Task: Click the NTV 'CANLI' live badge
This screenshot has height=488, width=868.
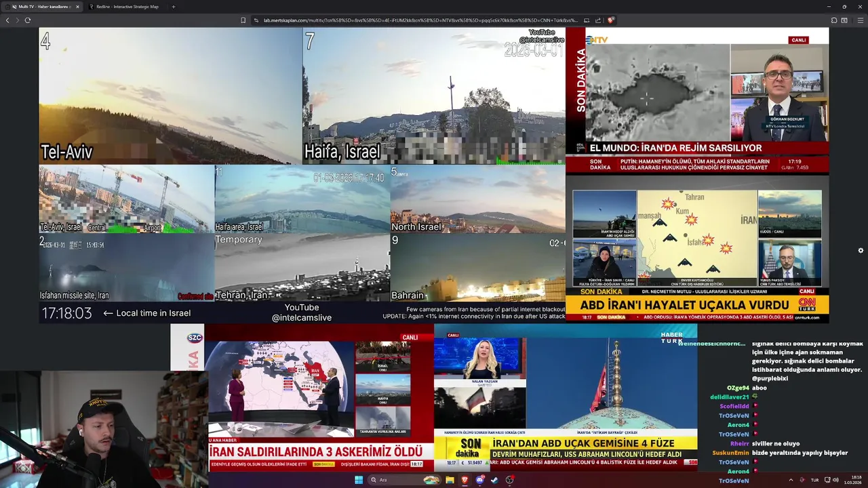Action: tap(799, 40)
